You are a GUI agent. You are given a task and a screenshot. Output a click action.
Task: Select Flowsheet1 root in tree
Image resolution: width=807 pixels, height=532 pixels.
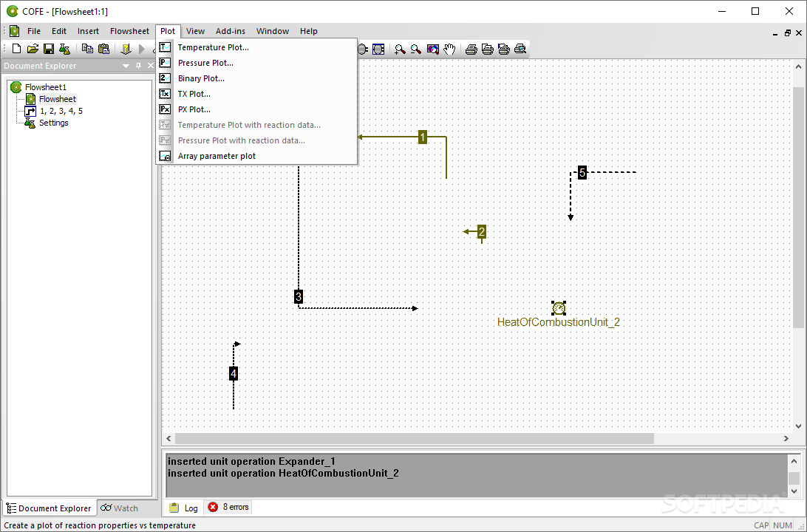[x=46, y=87]
